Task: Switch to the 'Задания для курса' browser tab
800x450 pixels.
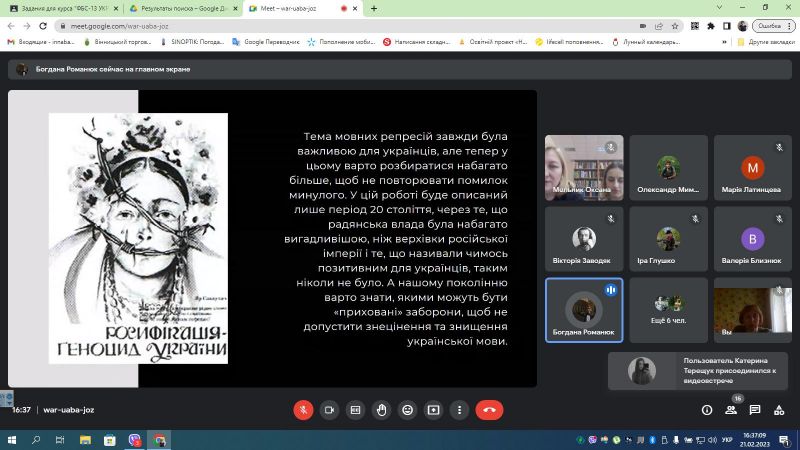Action: (64, 8)
